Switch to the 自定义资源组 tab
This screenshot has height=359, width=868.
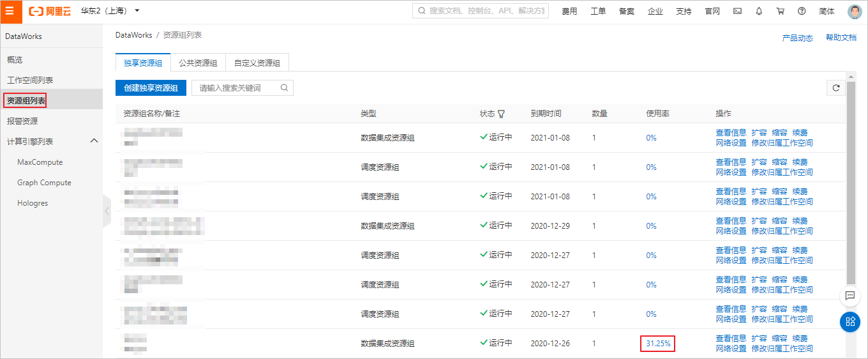[x=257, y=63]
